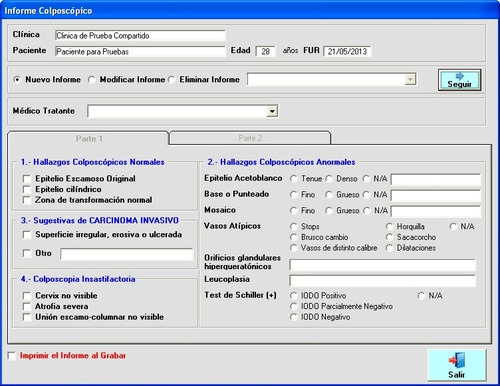This screenshot has width=500, height=386.
Task: Click the Edad field showing 28
Action: point(265,51)
